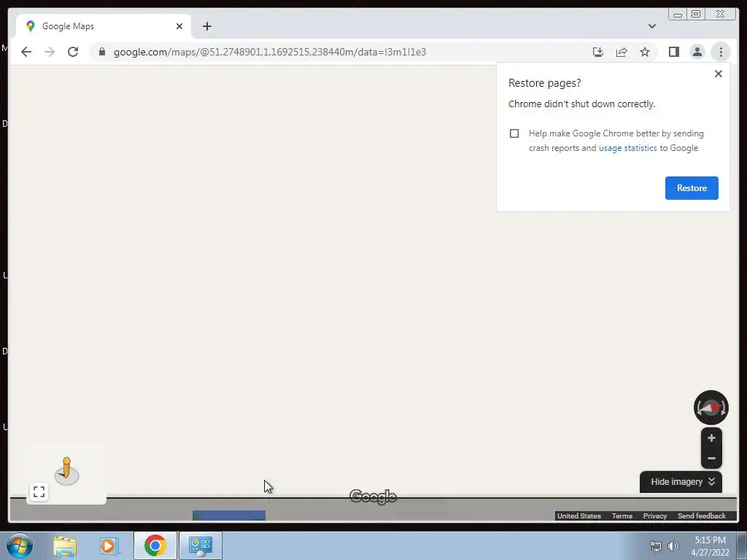The width and height of the screenshot is (747, 560).
Task: Expand the tab search chevron
Action: point(651,26)
